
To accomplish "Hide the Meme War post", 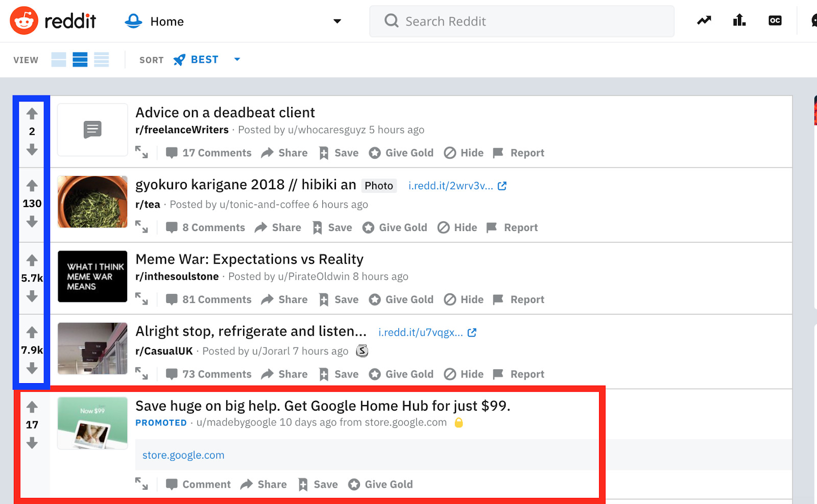I will tap(464, 299).
